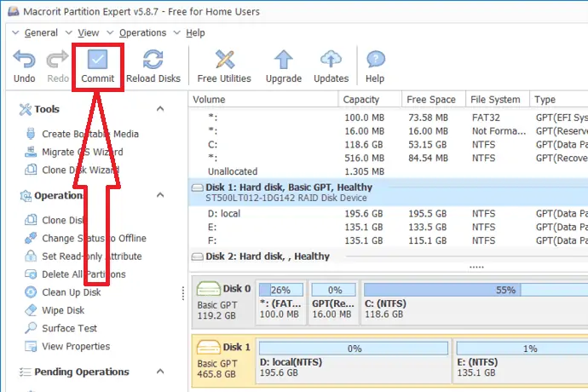Click the Set Read-only Attribute icon
The image size is (588, 392).
(x=31, y=256)
